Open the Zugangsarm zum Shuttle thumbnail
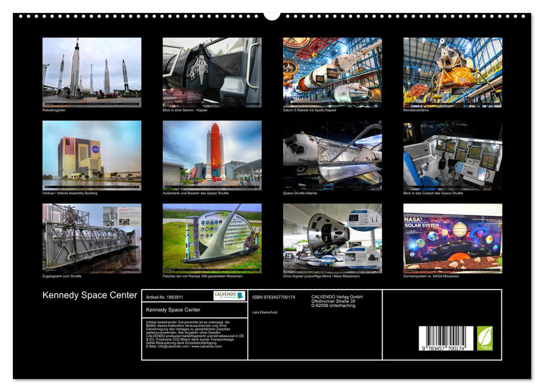Image resolution: width=544 pixels, height=392 pixels. pyautogui.click(x=91, y=238)
